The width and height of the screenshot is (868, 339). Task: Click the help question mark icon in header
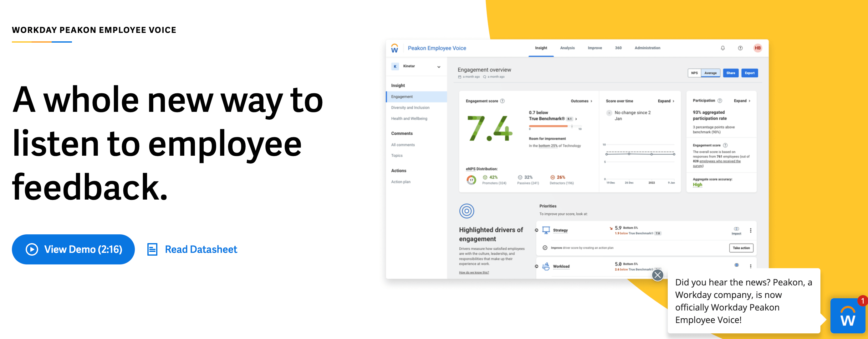(740, 48)
